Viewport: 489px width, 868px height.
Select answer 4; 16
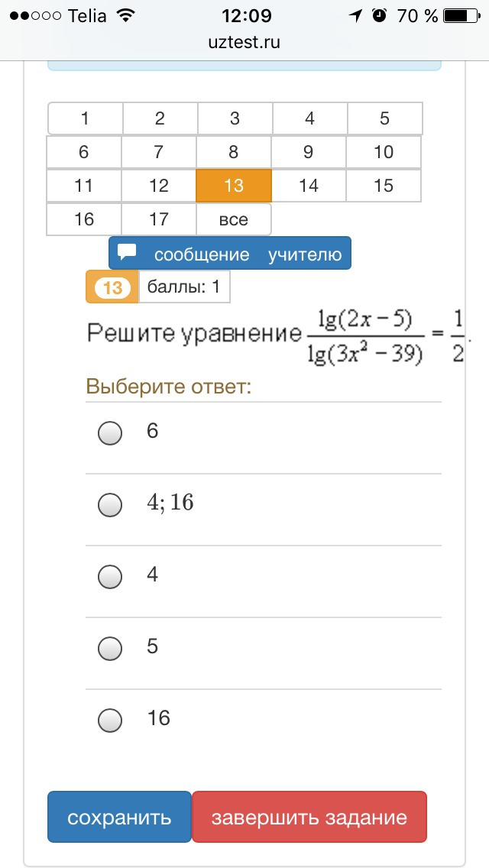pos(109,504)
